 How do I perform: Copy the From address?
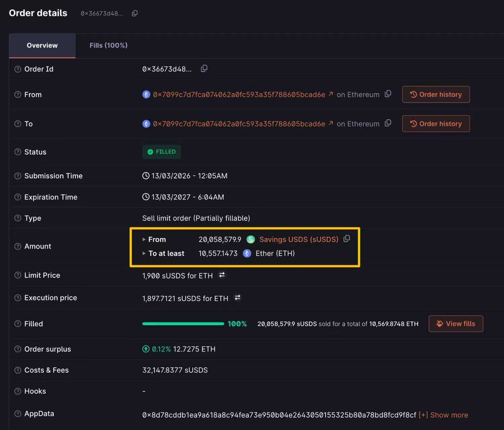(x=388, y=94)
